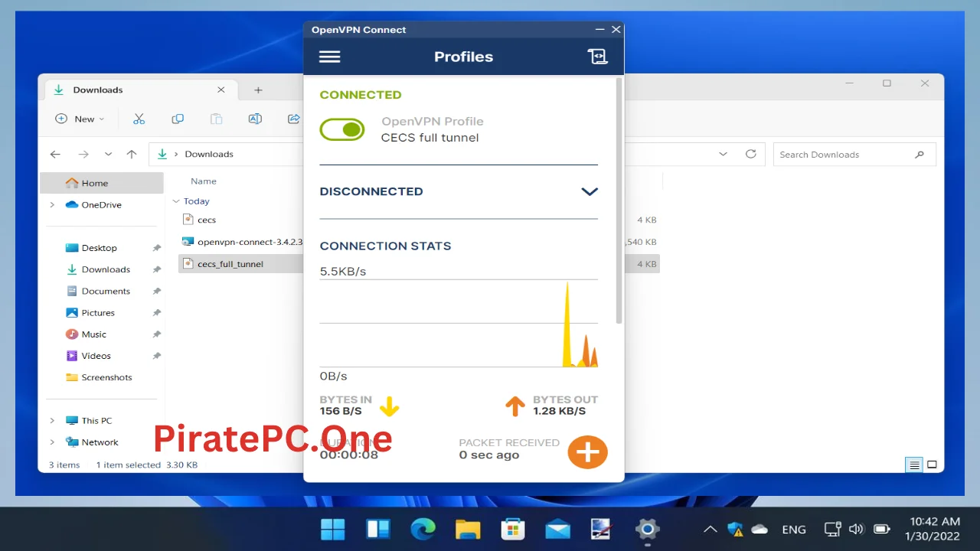Viewport: 980px width, 551px height.
Task: Click the New button in File Explorer
Action: click(x=80, y=119)
